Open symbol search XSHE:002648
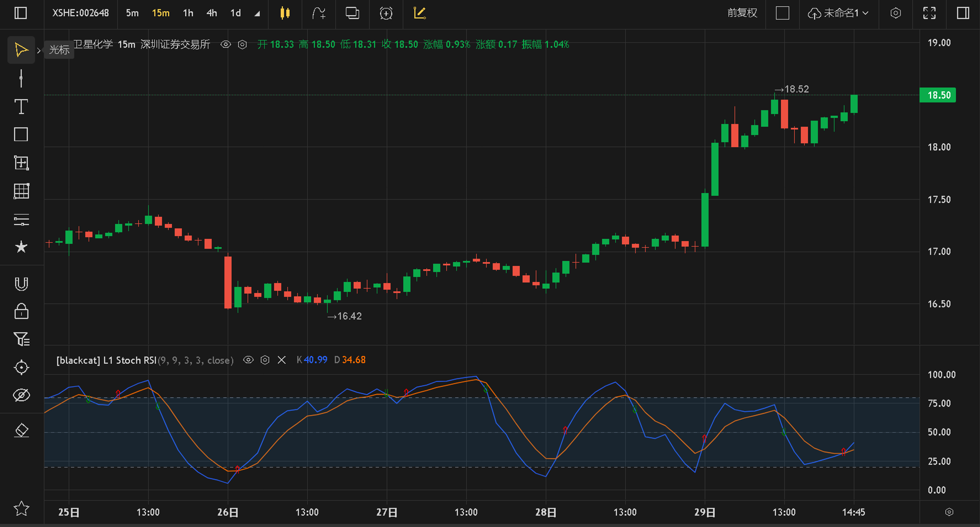This screenshot has width=980, height=527. click(x=81, y=13)
